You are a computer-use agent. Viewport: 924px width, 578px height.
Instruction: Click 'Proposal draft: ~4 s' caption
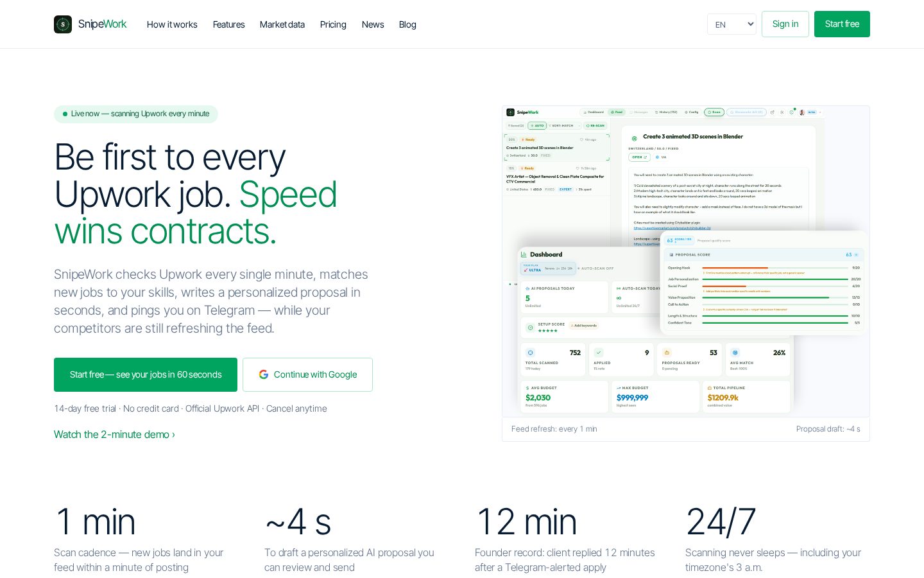[828, 429]
